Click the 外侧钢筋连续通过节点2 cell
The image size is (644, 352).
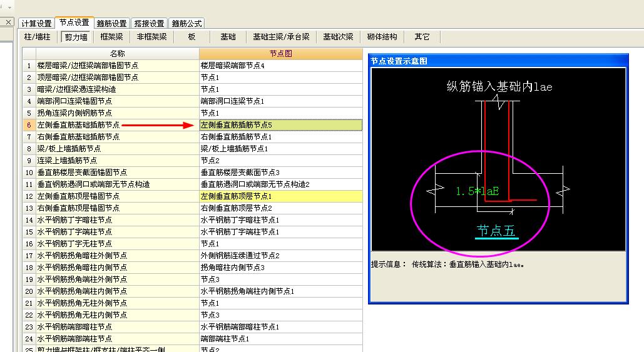(x=281, y=256)
